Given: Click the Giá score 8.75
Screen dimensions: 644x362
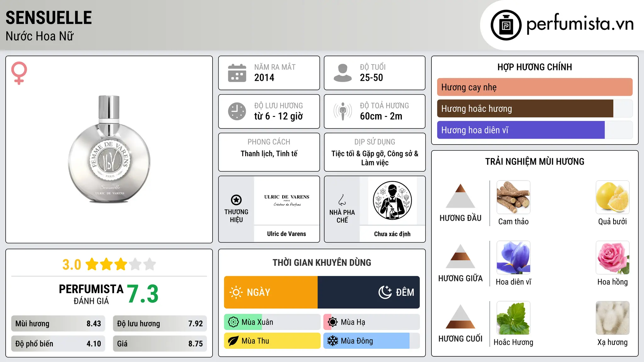Looking at the screenshot, I should (196, 344).
